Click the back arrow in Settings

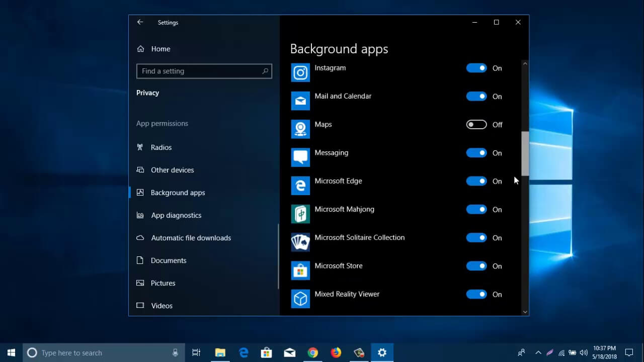140,22
